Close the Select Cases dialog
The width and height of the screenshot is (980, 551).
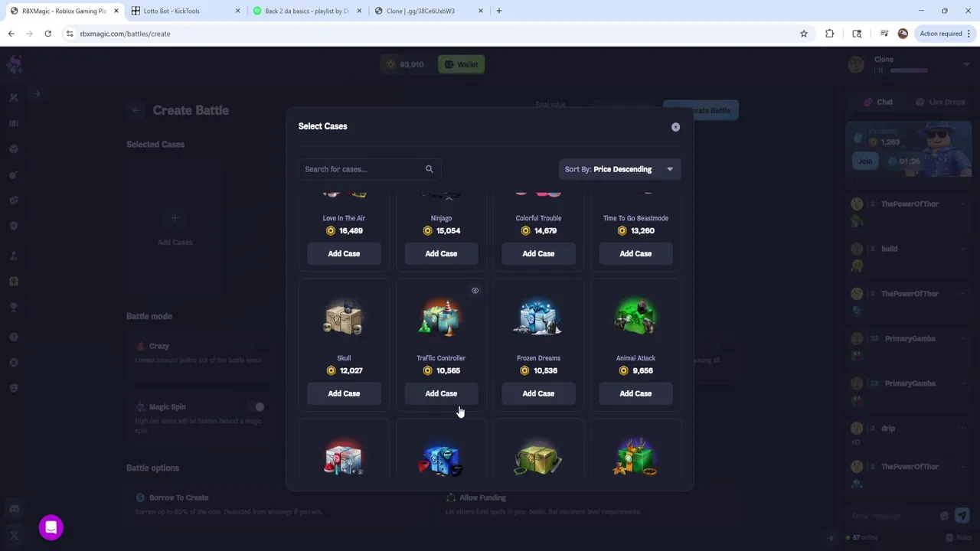point(675,127)
